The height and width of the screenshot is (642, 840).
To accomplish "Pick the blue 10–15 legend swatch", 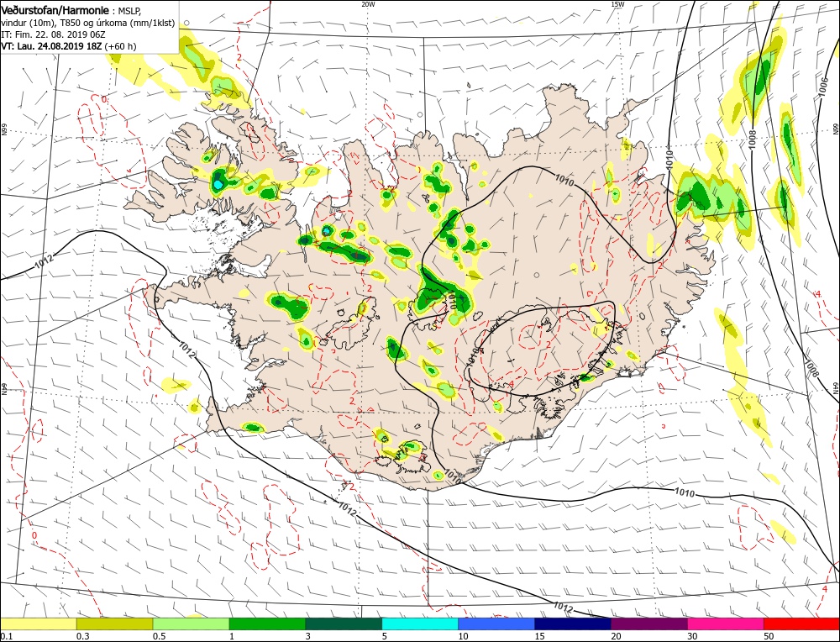I will point(496,624).
